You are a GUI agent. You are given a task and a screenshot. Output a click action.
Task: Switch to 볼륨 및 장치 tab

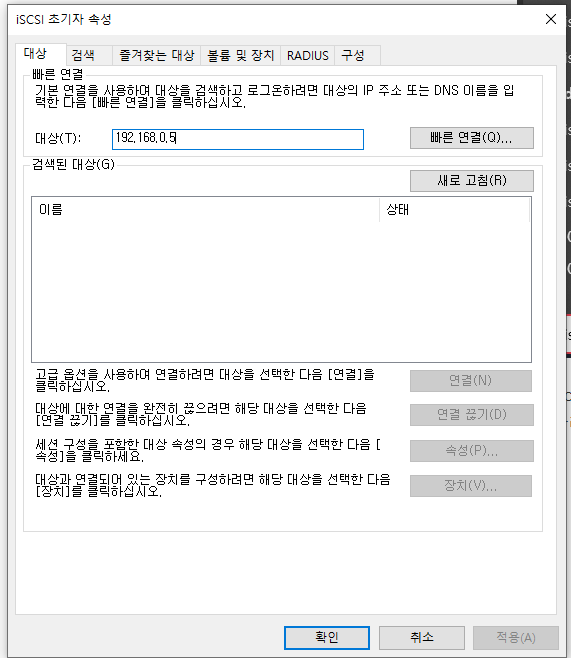tap(240, 55)
